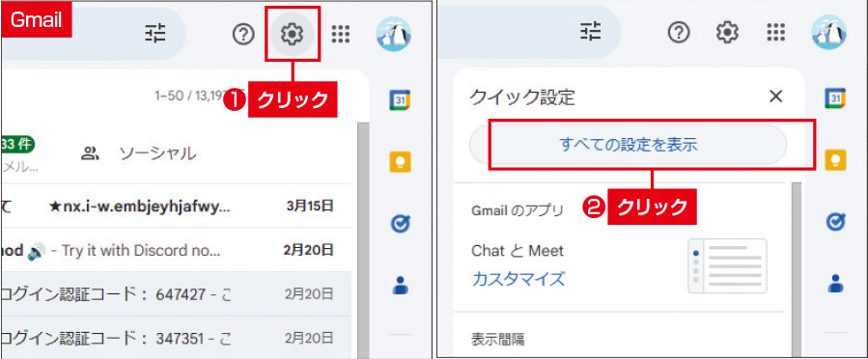The image size is (868, 359).
Task: Click the inbox scrollbar in left panel
Action: pyautogui.click(x=363, y=240)
